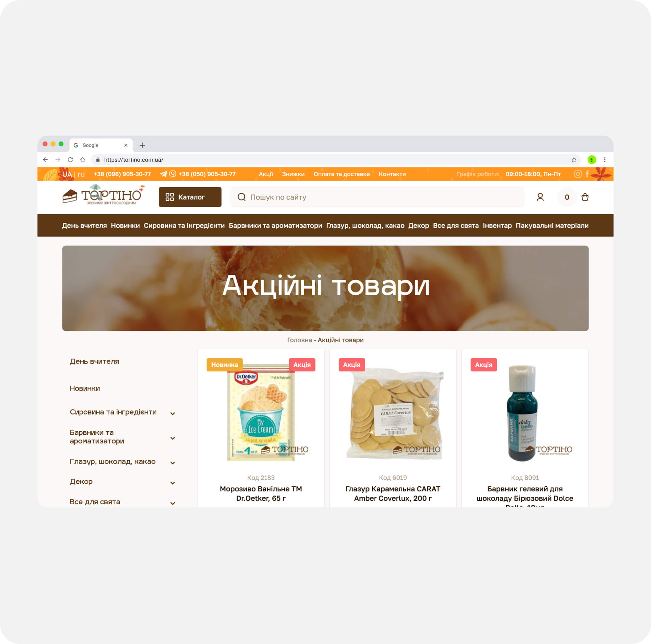651x644 pixels.
Task: Bookmark page with the star icon
Action: click(x=574, y=160)
